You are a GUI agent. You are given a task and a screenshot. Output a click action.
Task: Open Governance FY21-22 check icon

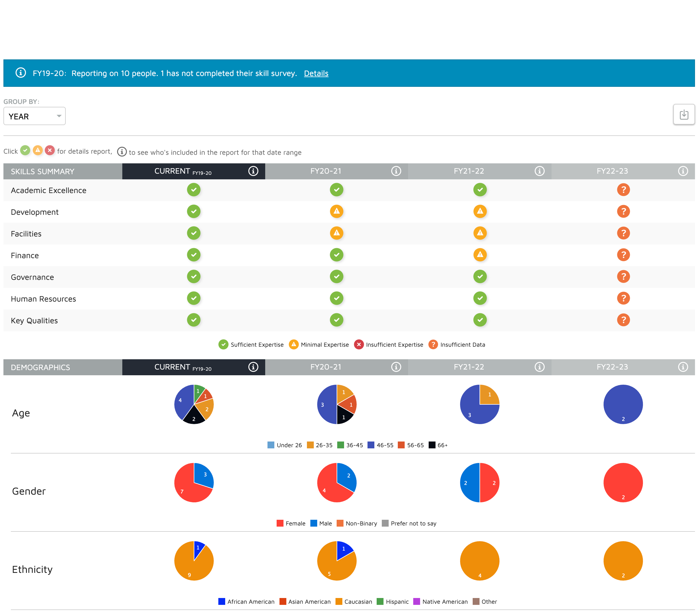pos(480,276)
